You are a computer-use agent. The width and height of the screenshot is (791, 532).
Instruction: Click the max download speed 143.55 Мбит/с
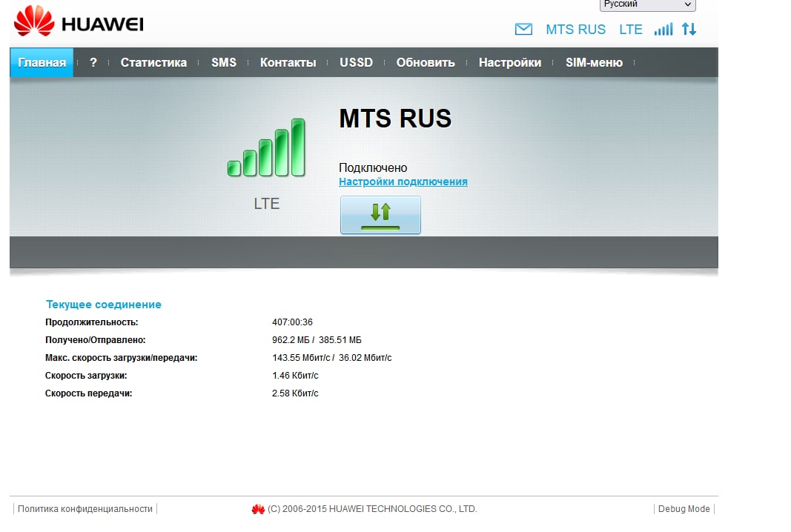click(x=301, y=358)
